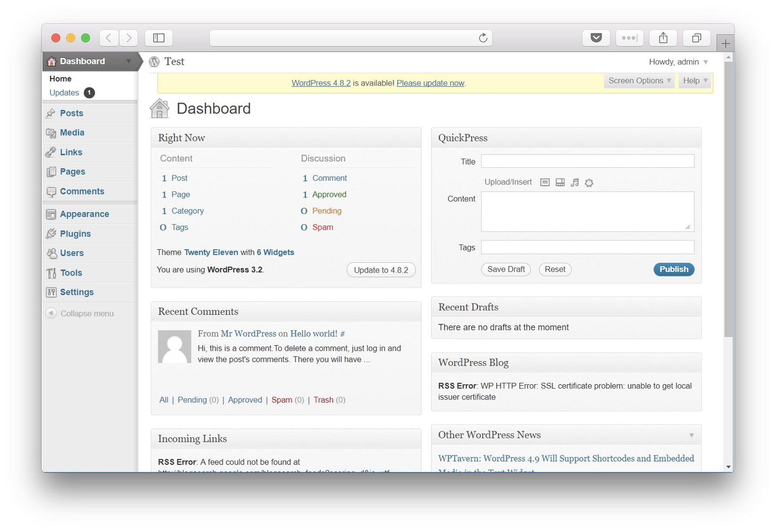Viewport: 776px width, 532px height.
Task: Click the commenter avatar thumbnail
Action: 175,347
